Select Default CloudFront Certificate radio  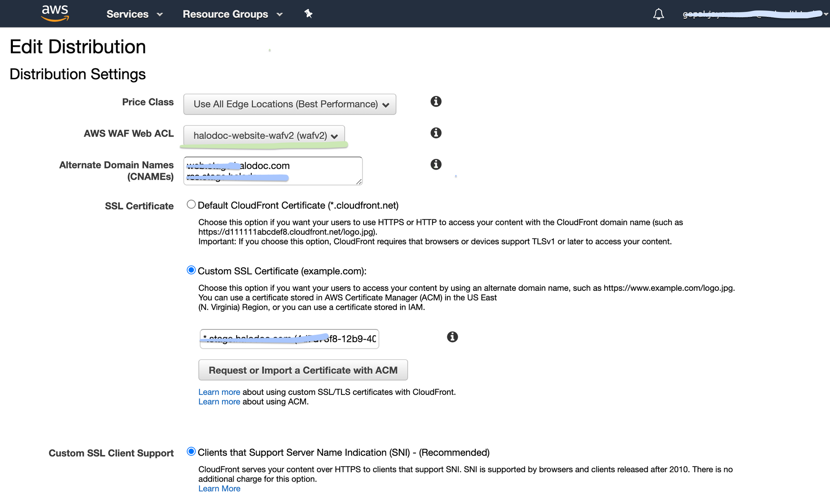pyautogui.click(x=191, y=204)
